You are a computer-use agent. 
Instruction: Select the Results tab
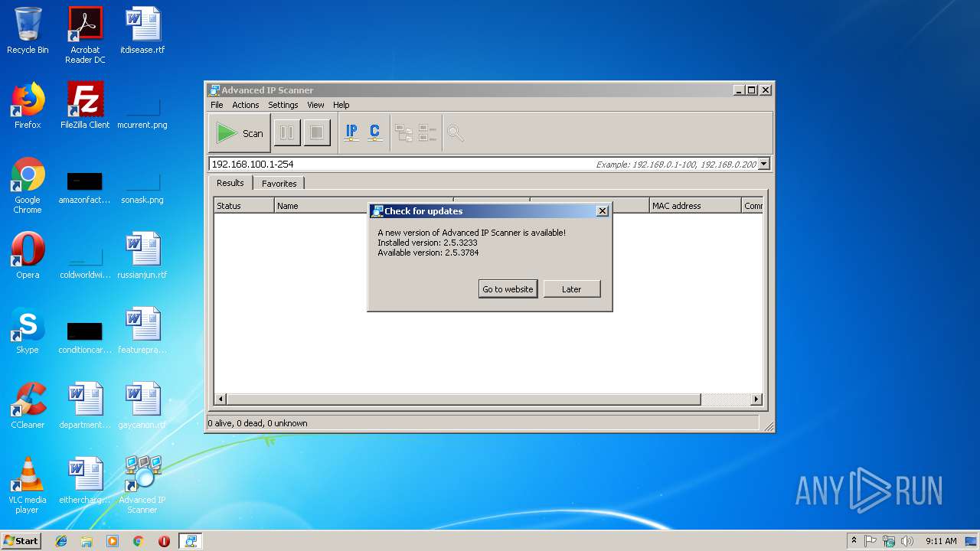pos(230,183)
